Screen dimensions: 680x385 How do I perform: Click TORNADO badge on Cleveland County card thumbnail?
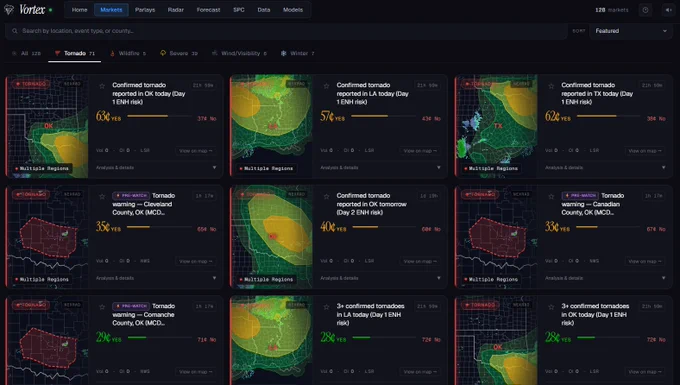pos(31,194)
